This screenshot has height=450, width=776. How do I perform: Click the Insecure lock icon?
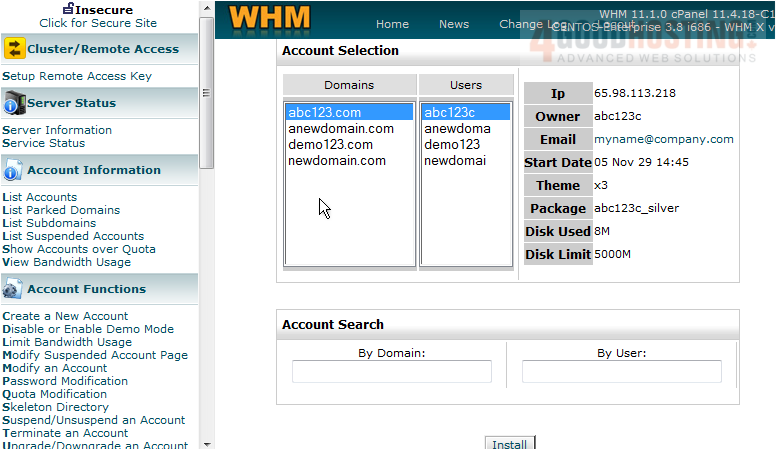coord(68,9)
